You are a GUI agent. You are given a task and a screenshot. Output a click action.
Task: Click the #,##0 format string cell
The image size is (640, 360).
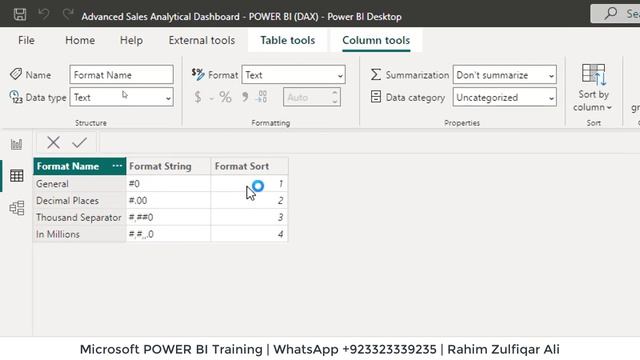(169, 217)
